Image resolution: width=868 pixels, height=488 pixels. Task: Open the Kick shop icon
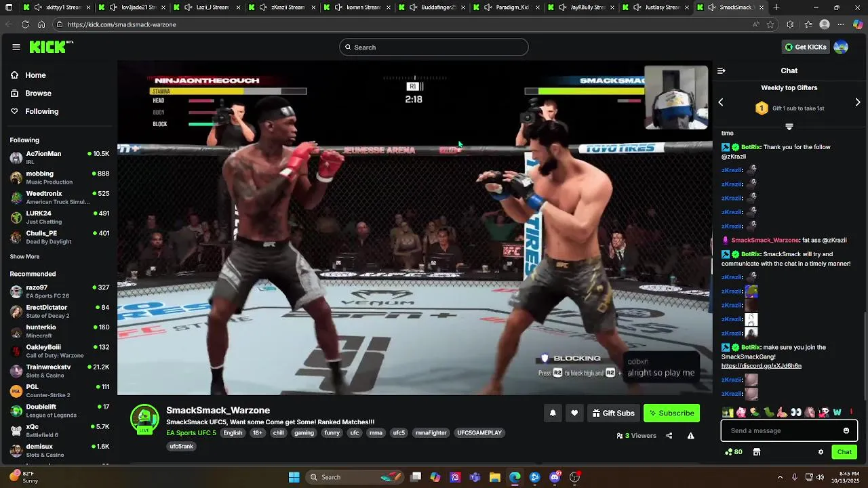(757, 452)
